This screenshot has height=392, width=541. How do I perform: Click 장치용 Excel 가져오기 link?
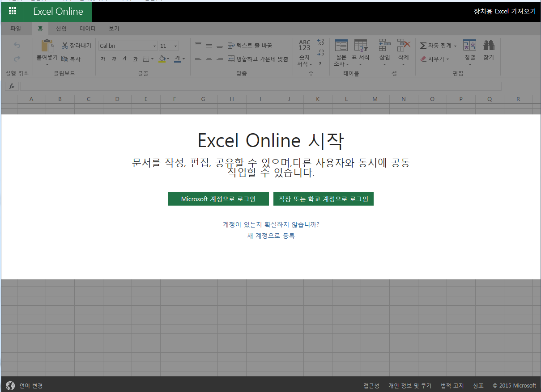[x=505, y=12]
